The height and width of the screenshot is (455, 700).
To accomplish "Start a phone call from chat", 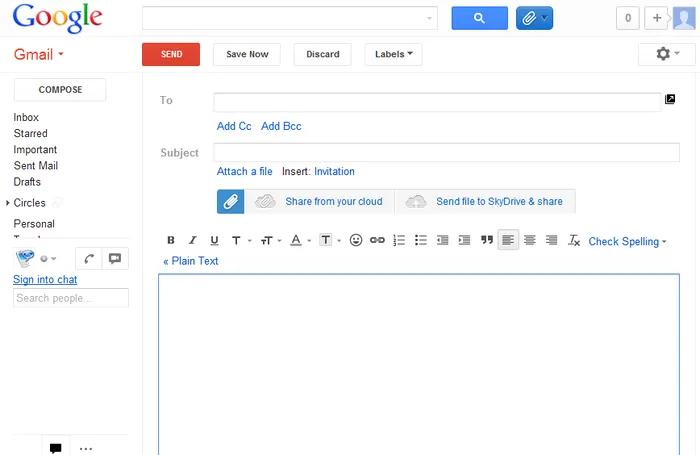I will click(89, 258).
